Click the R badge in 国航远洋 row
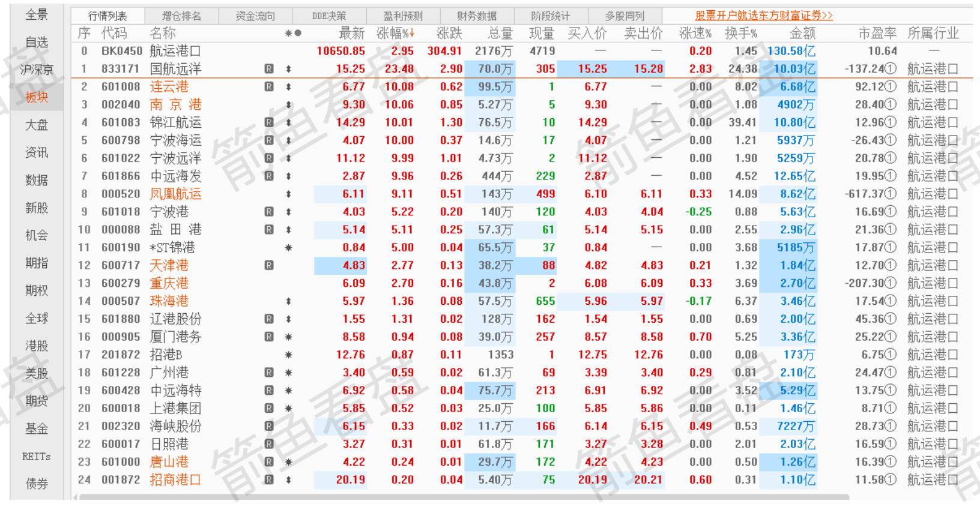 pos(269,69)
